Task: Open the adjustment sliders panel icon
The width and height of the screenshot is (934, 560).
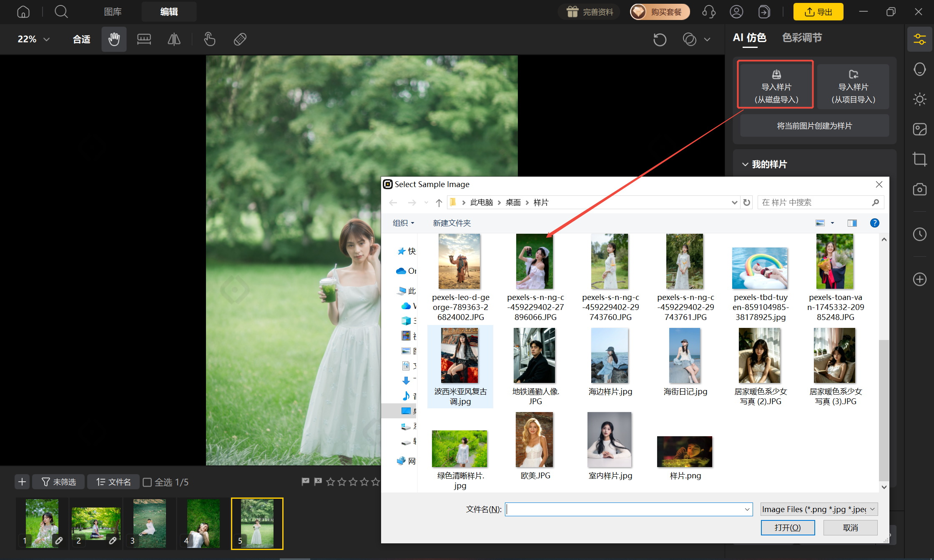Action: (x=919, y=39)
